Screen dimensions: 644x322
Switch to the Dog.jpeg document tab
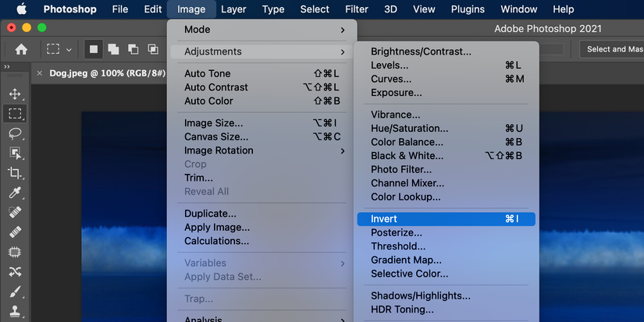(x=107, y=73)
